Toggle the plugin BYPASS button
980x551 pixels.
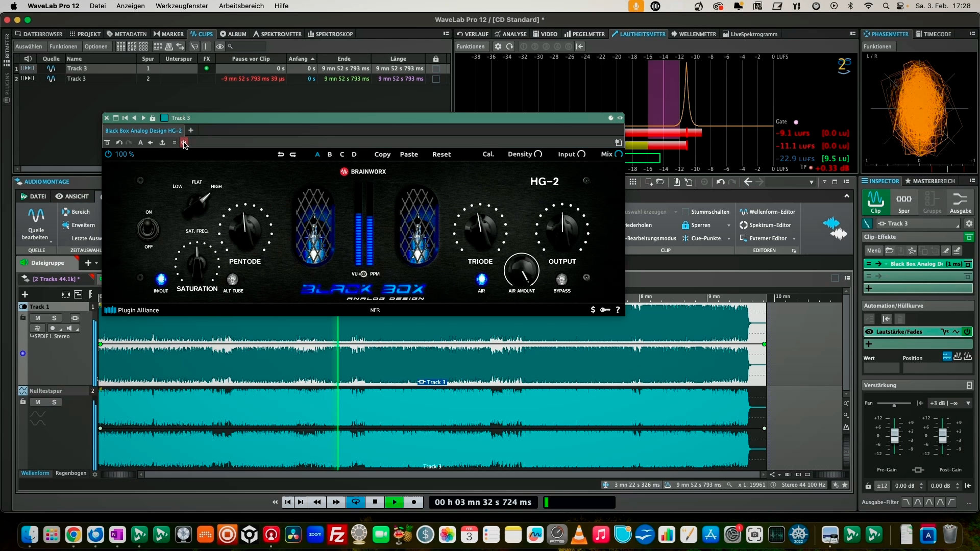(x=561, y=279)
